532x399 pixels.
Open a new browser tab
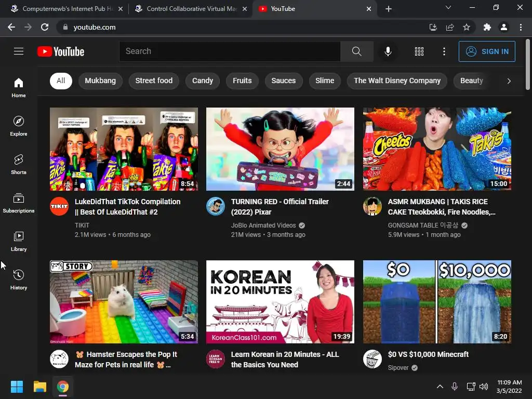click(389, 9)
